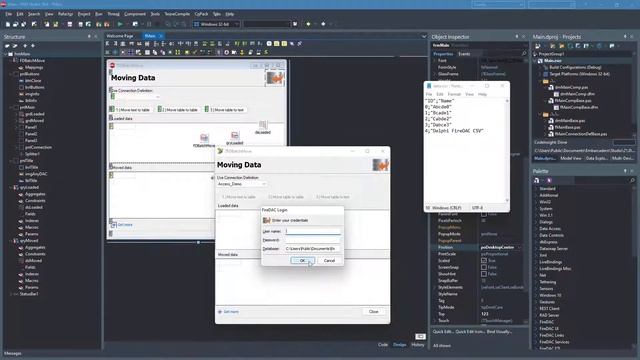This screenshot has width=640, height=360.
Task: Expand the Standard palette category
Action: point(536,189)
